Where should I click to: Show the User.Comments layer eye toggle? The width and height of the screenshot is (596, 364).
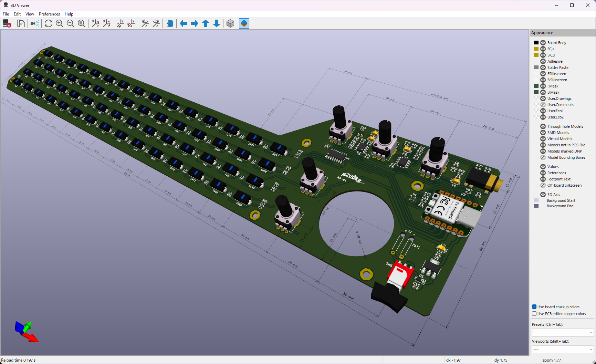(x=543, y=105)
